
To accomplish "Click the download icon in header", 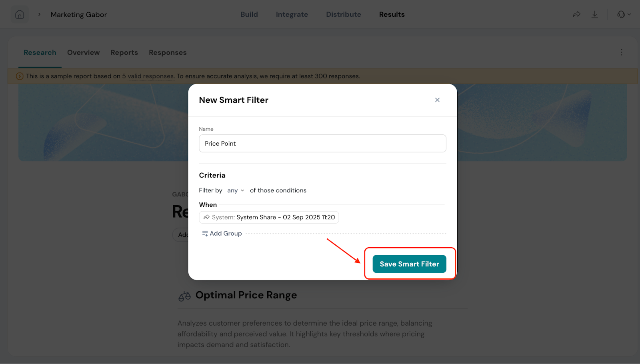I will pyautogui.click(x=595, y=14).
